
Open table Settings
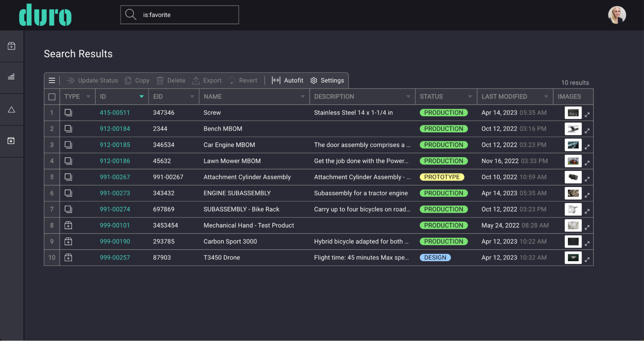327,81
